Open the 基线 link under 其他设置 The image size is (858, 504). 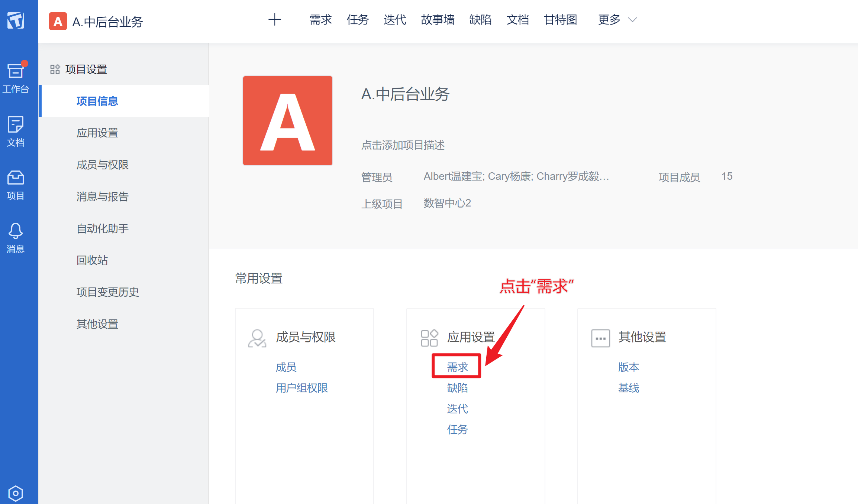629,388
